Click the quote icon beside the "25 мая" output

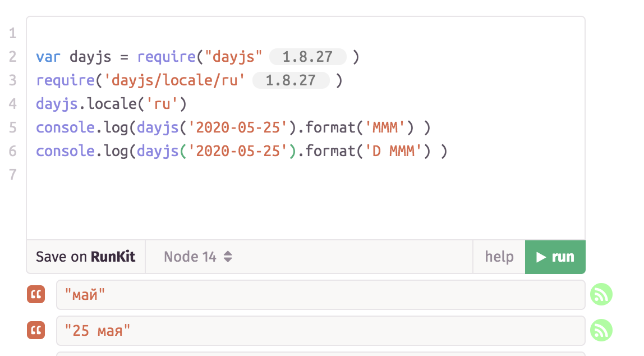pos(36,330)
